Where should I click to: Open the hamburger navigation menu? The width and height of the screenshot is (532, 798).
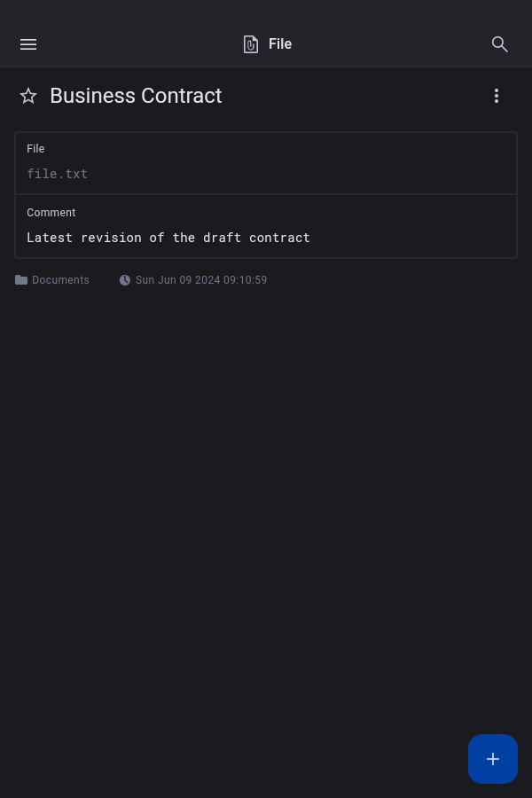(x=28, y=44)
